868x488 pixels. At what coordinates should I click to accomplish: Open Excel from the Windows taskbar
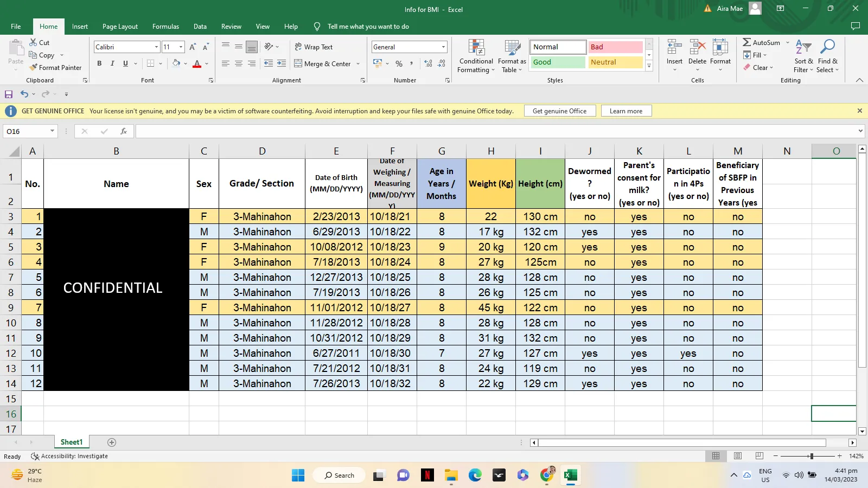tap(570, 476)
